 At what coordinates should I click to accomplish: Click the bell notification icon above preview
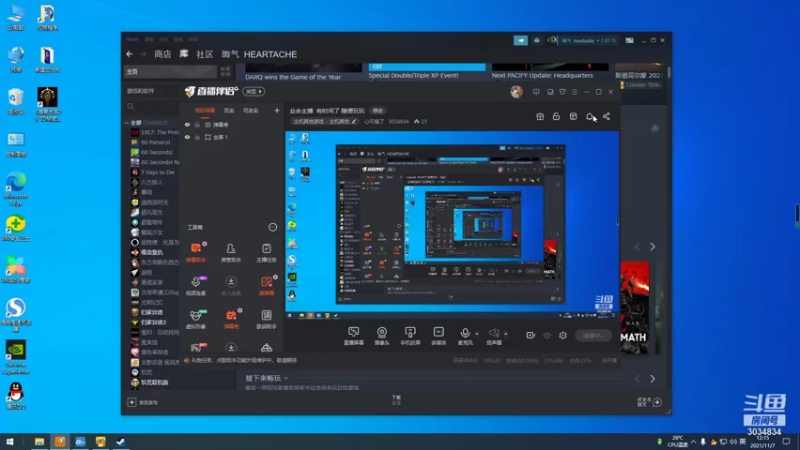590,116
